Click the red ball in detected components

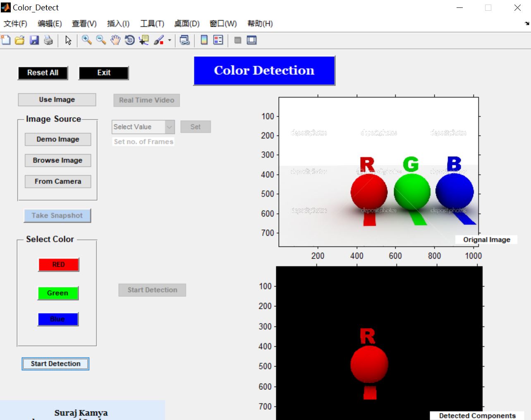pyautogui.click(x=369, y=364)
